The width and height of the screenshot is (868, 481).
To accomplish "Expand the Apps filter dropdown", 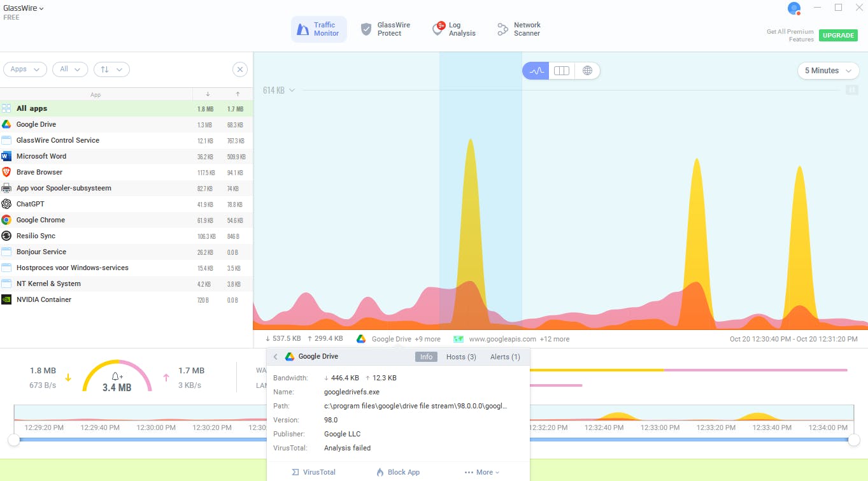I will pos(25,69).
